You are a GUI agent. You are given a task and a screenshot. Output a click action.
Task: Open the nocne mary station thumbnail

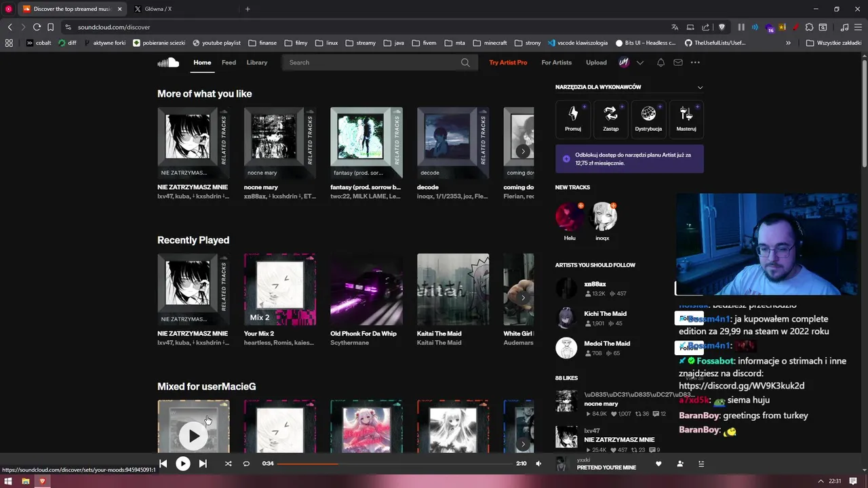pos(280,143)
